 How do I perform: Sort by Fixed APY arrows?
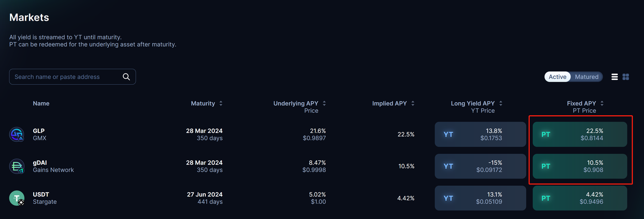(x=602, y=104)
